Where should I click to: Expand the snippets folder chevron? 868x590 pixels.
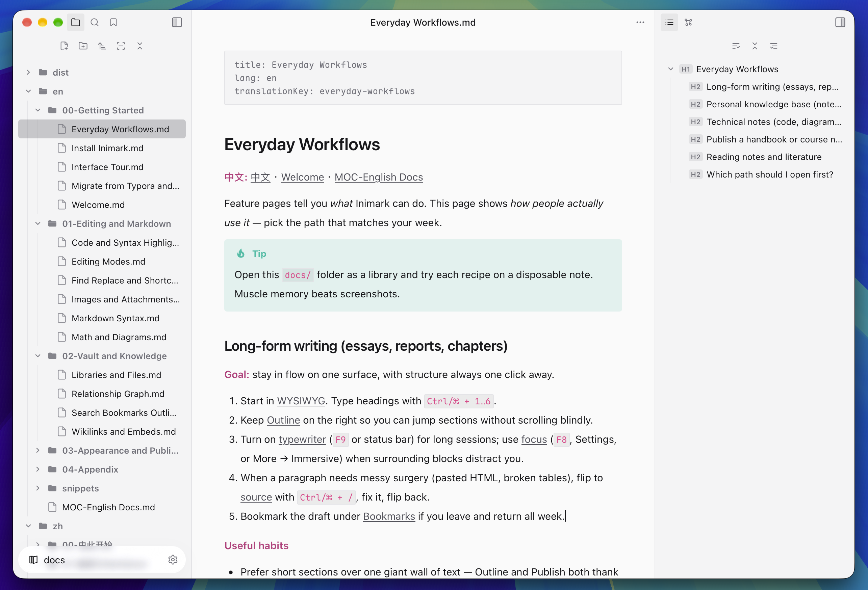click(x=38, y=488)
